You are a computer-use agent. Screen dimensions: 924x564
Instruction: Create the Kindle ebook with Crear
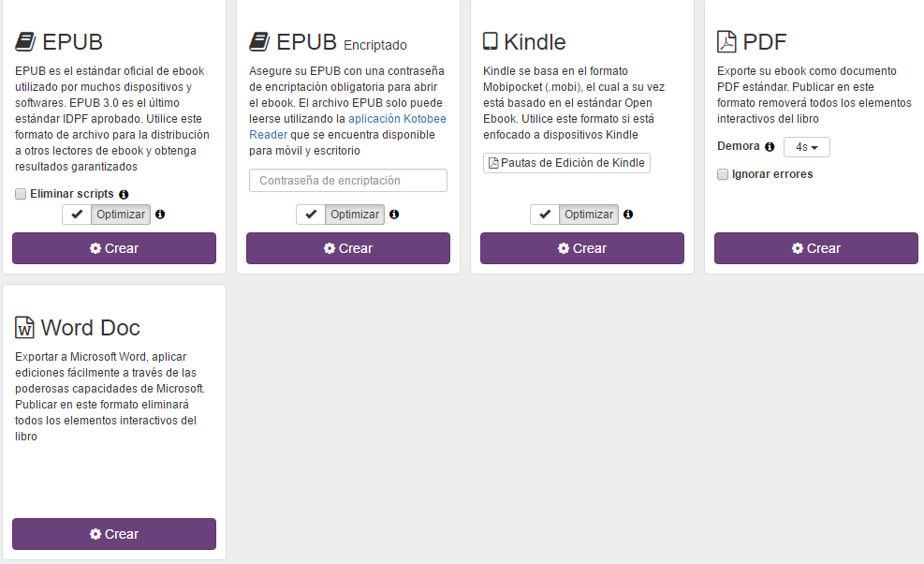click(x=582, y=248)
